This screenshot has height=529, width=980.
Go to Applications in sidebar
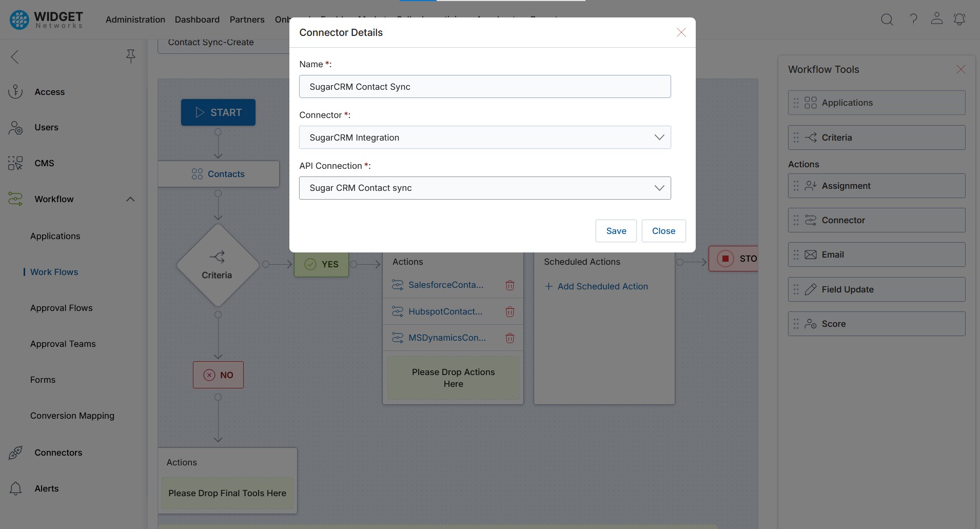point(55,236)
